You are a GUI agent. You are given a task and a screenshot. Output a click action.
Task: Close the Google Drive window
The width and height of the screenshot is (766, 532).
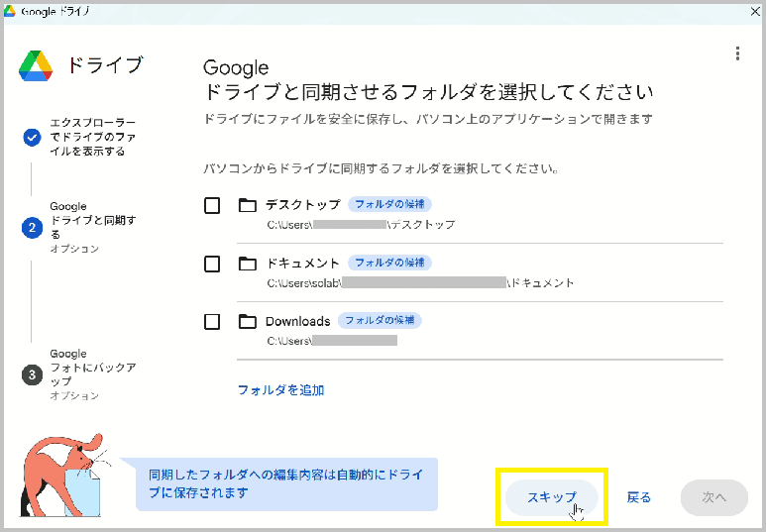pos(755,11)
